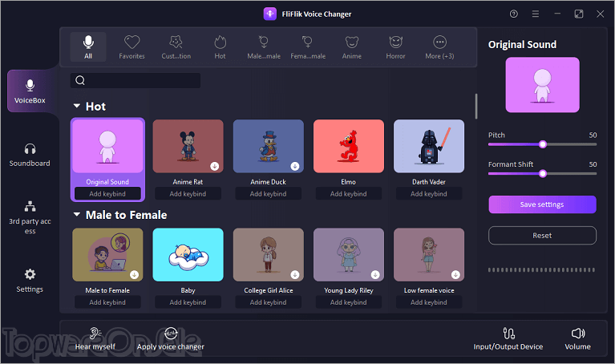Click the voice list scrollbar

(x=476, y=106)
